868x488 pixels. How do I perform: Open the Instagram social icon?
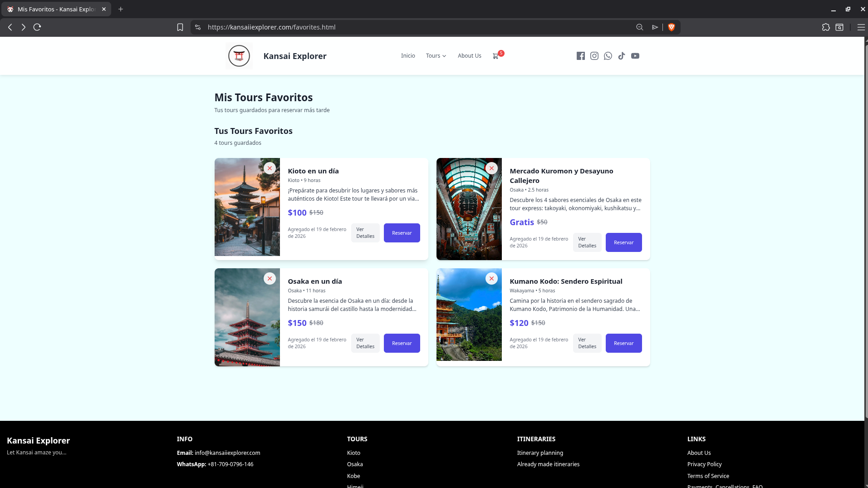point(594,55)
